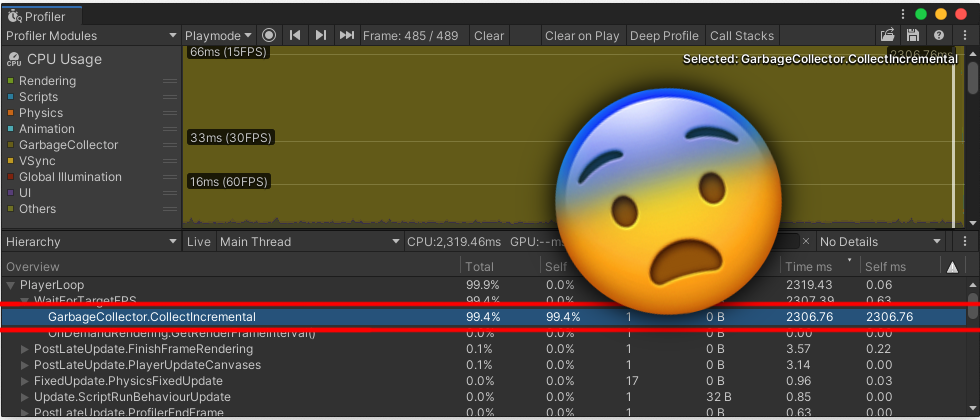This screenshot has height=420, width=980.
Task: Click the Clear button
Action: [489, 36]
